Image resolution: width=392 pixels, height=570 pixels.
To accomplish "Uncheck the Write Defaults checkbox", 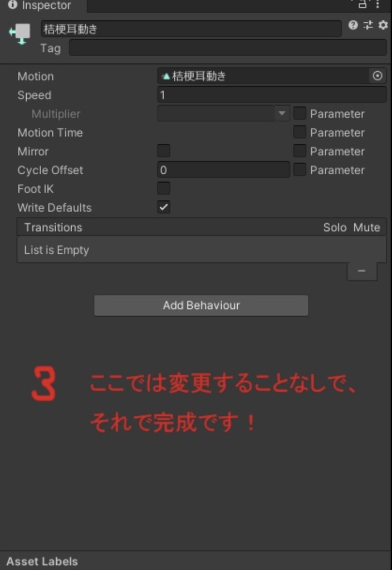I will click(164, 207).
